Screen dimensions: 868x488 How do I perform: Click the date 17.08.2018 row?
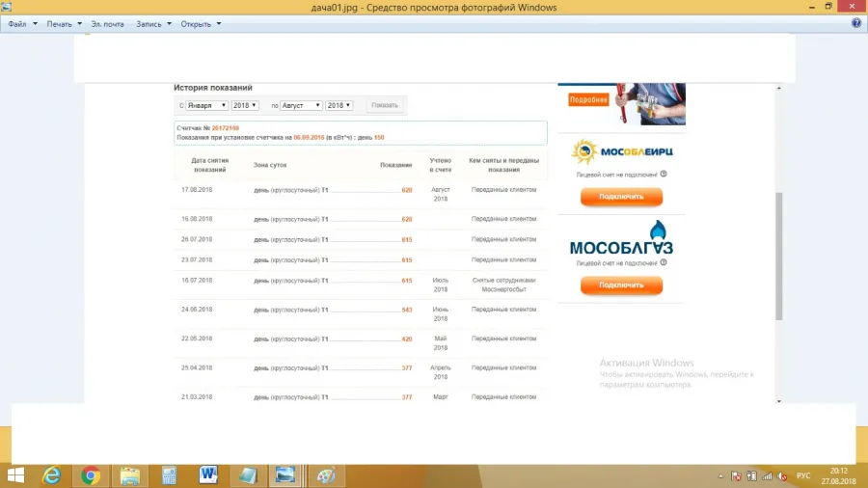coord(361,194)
